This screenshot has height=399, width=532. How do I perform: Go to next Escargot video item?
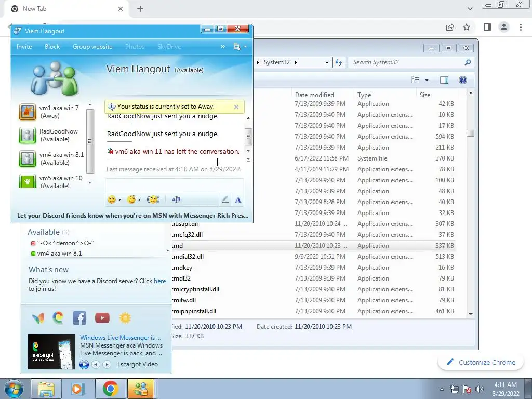107,364
